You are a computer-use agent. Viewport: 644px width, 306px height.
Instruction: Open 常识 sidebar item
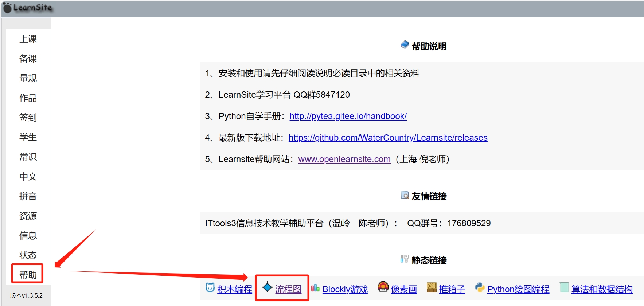[28, 157]
